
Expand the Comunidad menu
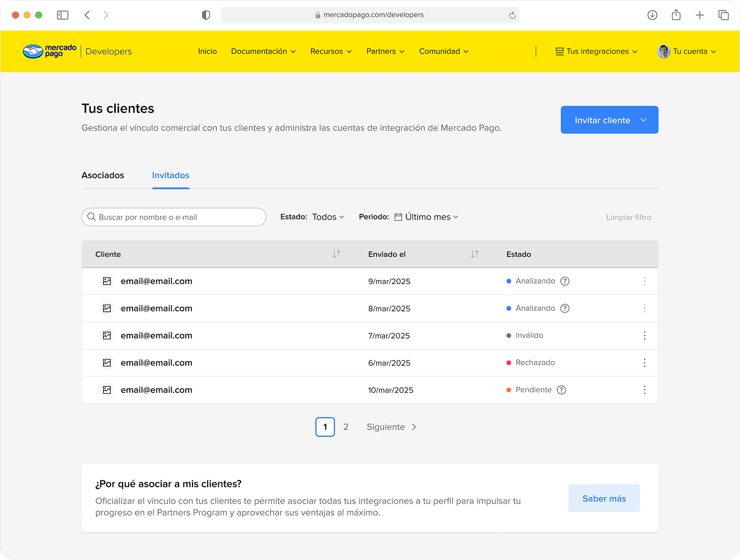444,52
